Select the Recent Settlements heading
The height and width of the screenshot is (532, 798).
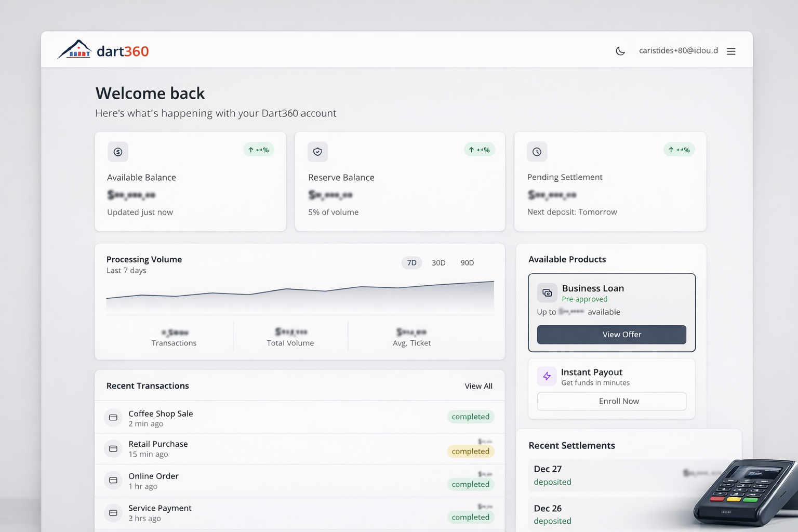[571, 445]
